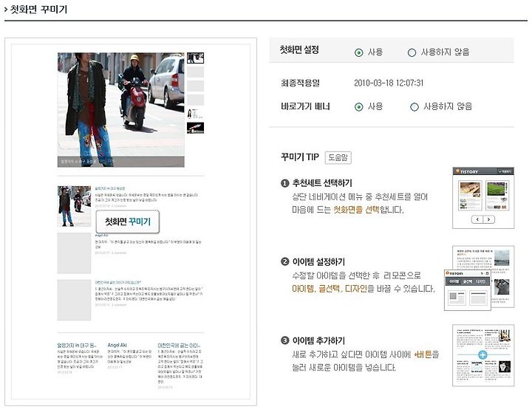Click previous arrow in 추천세트 illustration
Viewport: 532px width, 415px height.
pyautogui.click(x=477, y=219)
